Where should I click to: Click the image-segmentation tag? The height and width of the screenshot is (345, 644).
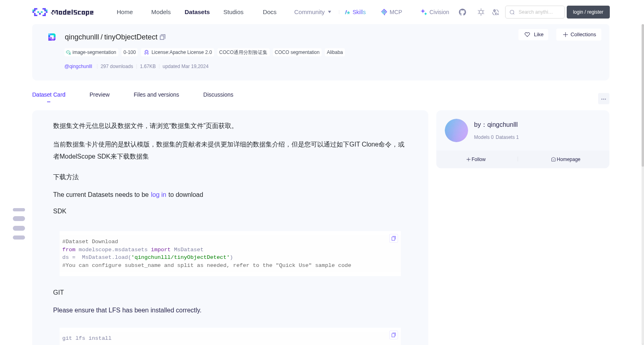coord(91,52)
